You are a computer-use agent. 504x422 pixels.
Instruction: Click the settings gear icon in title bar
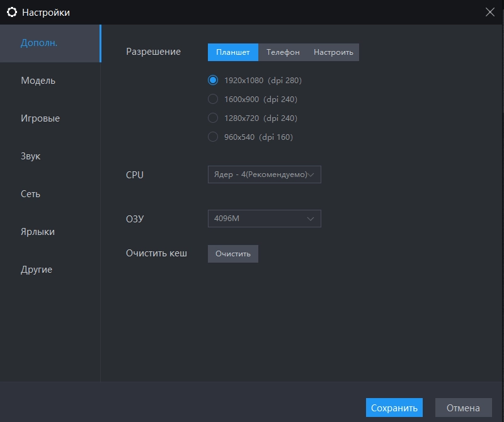tap(11, 12)
